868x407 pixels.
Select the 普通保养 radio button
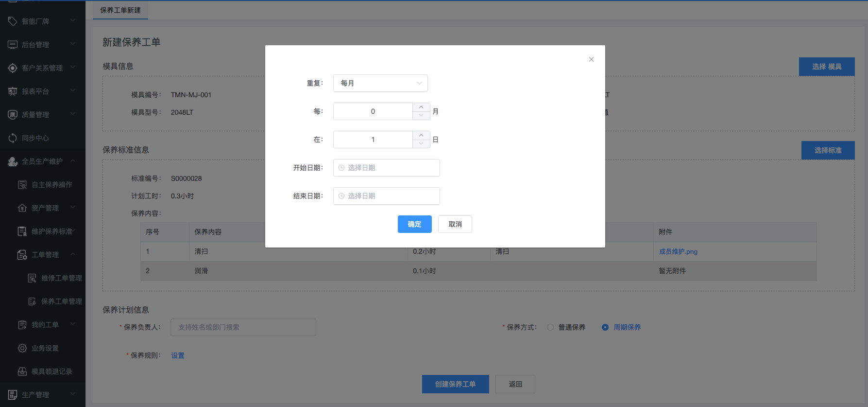point(550,327)
